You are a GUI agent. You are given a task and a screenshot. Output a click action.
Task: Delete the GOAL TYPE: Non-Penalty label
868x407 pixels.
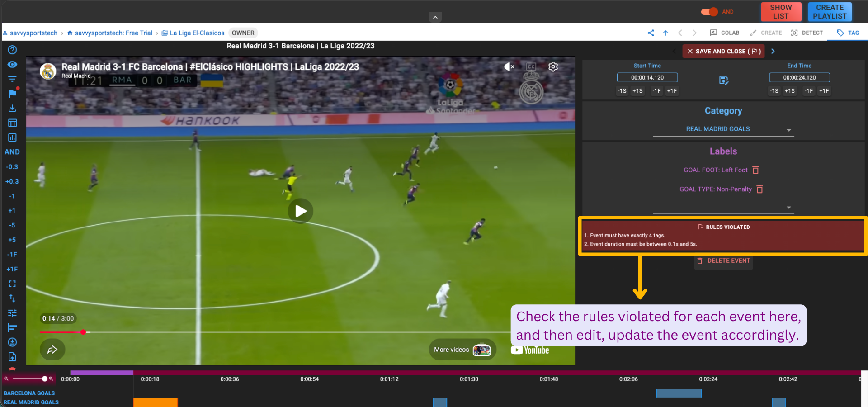[759, 189]
